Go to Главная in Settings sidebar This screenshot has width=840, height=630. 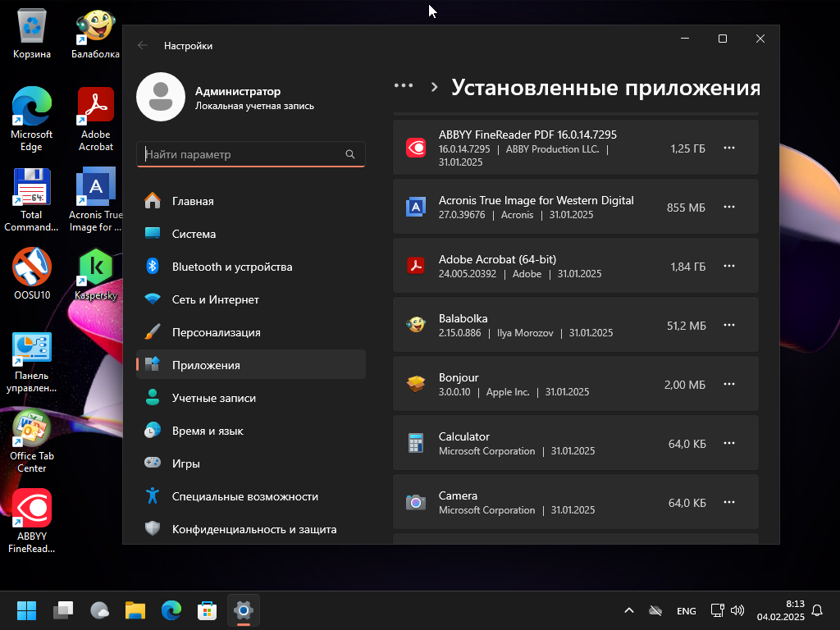coord(251,201)
